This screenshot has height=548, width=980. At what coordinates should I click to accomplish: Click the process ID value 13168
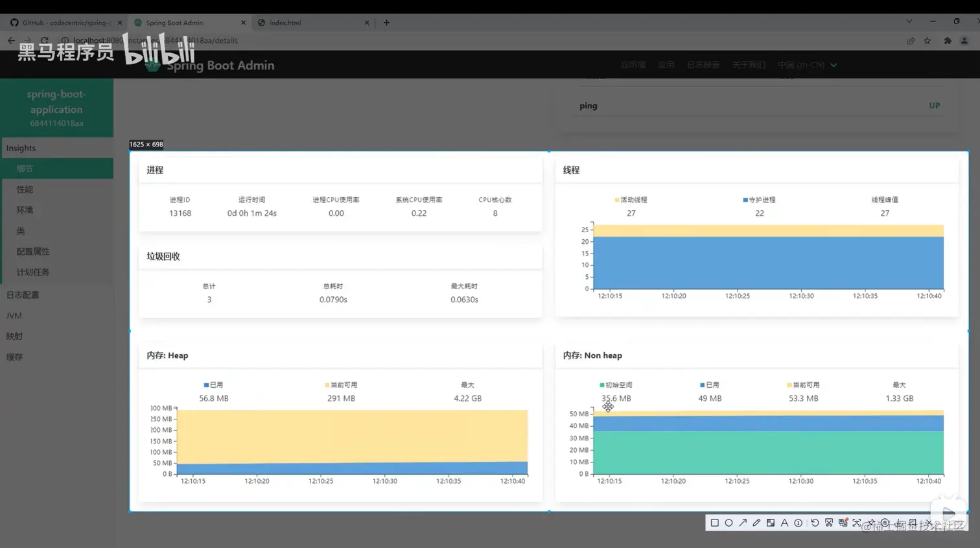click(x=180, y=213)
